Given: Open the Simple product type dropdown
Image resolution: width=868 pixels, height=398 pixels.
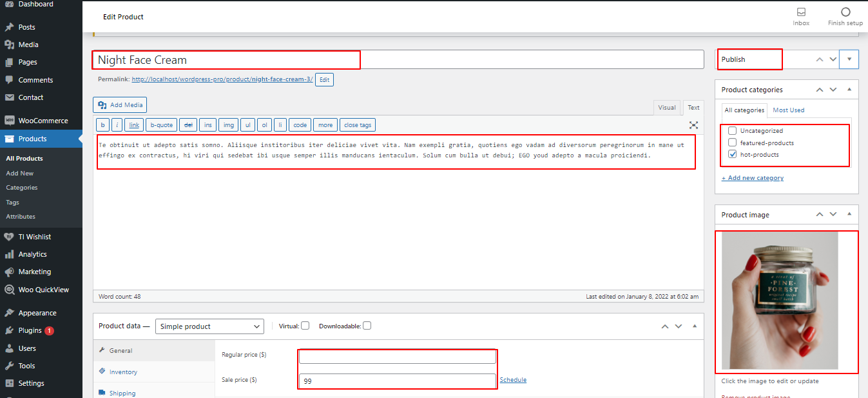Looking at the screenshot, I should pos(209,326).
